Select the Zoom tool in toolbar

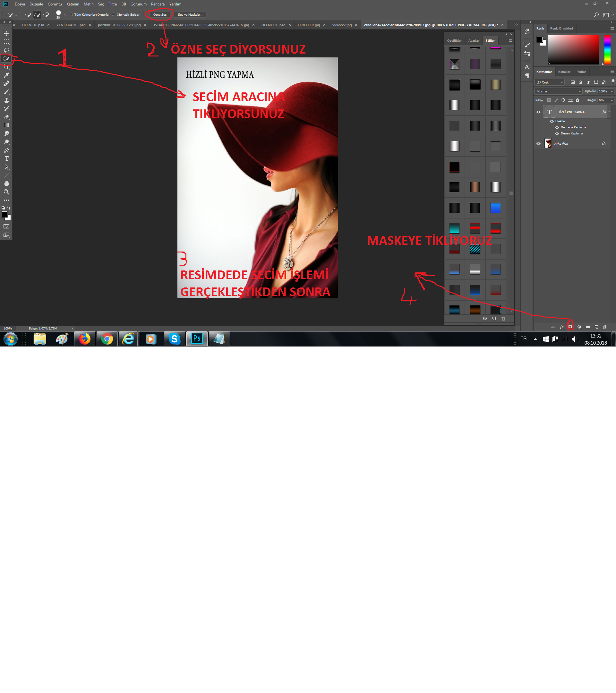[6, 192]
